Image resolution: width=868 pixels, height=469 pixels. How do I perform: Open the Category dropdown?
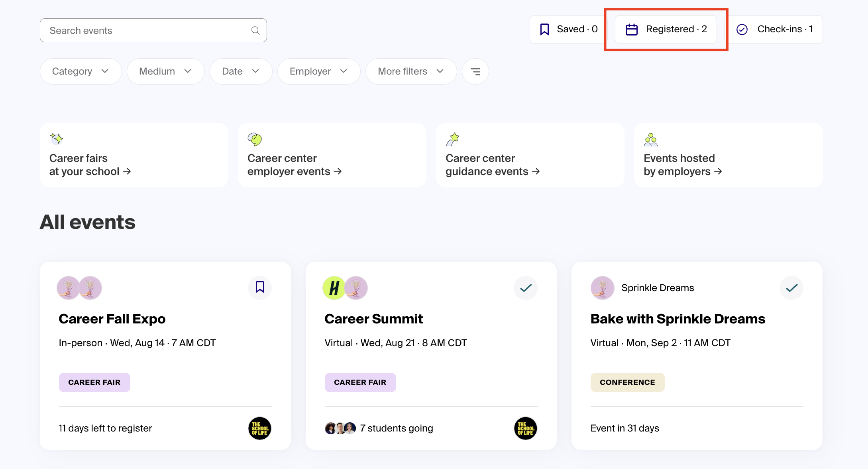[x=80, y=71]
